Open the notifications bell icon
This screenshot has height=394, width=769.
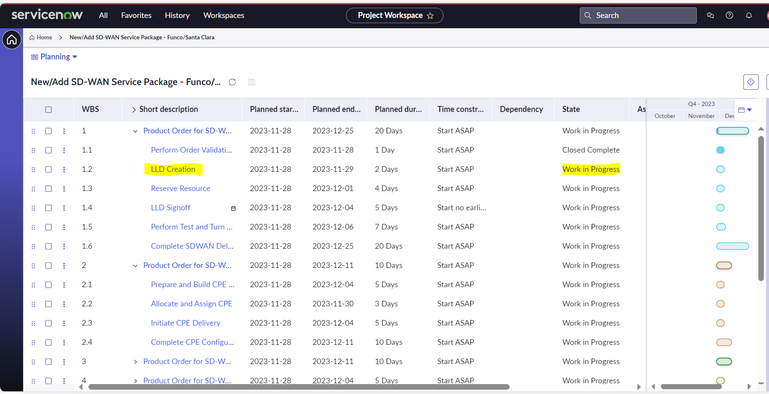tap(749, 16)
